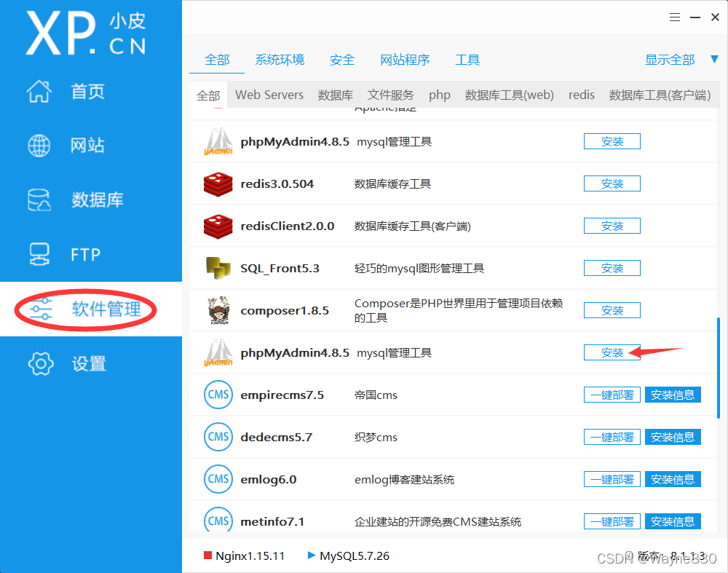This screenshot has height=573, width=728.
Task: Click the emlog6.0 CMS icon
Action: click(x=218, y=479)
